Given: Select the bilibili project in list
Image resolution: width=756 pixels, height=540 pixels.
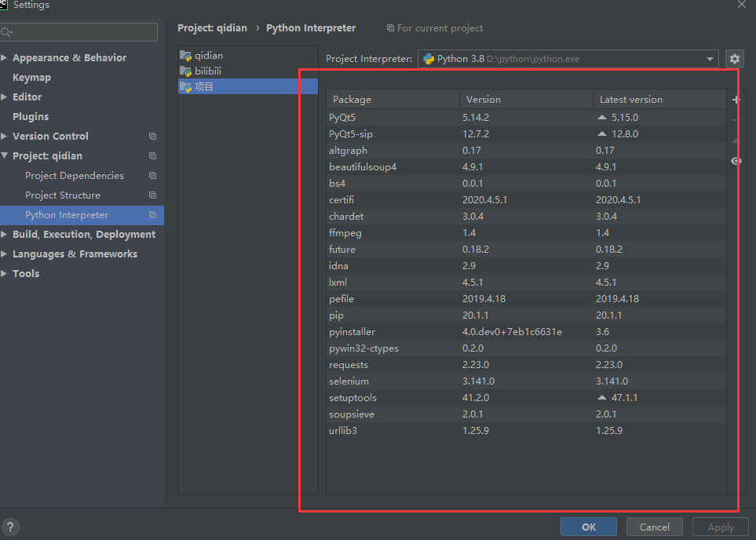Looking at the screenshot, I should click(248, 71).
